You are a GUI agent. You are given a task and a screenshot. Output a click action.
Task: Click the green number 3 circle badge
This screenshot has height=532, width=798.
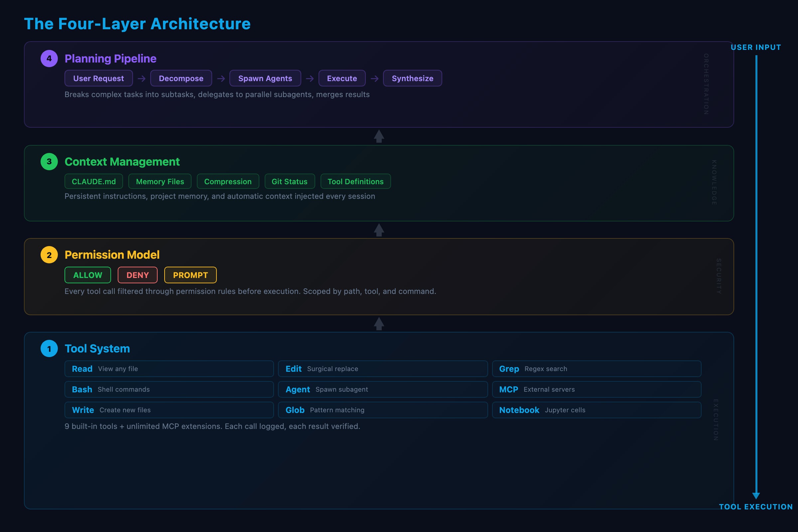(49, 162)
